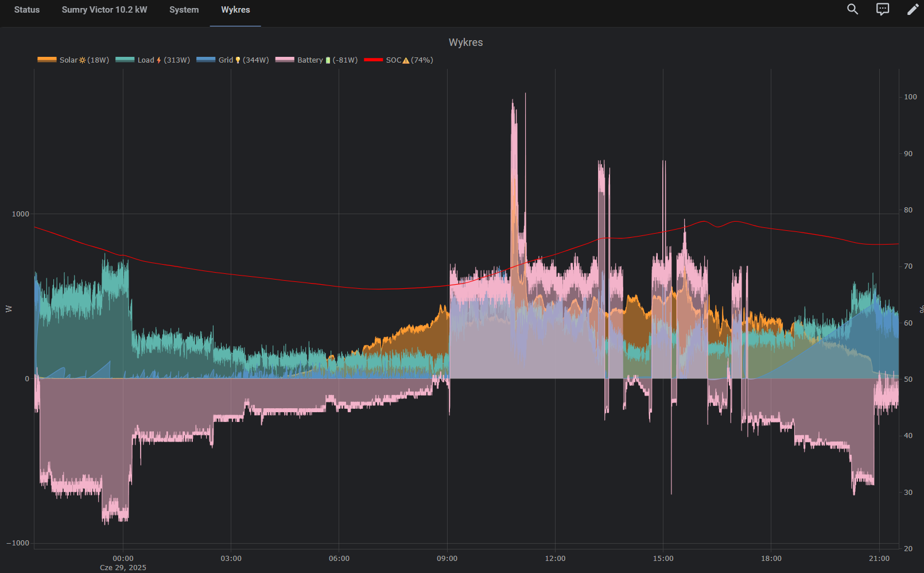Viewport: 924px width, 573px height.
Task: Click the blue Grid legend swatch
Action: point(206,60)
